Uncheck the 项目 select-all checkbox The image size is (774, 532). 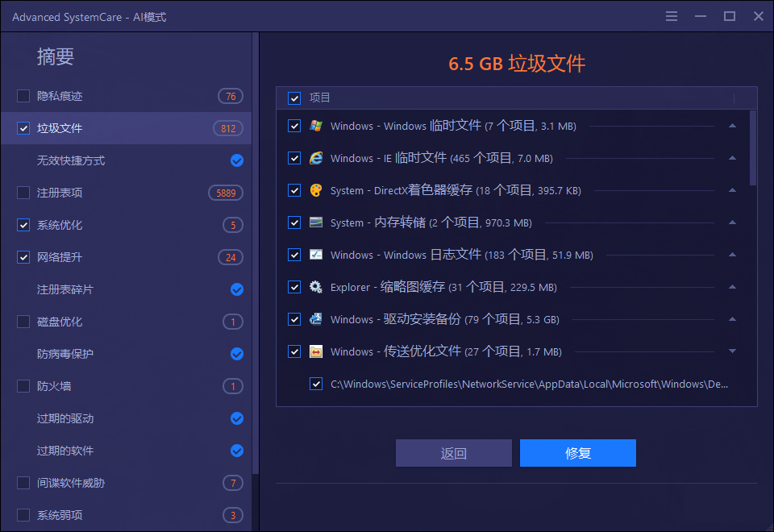click(294, 98)
